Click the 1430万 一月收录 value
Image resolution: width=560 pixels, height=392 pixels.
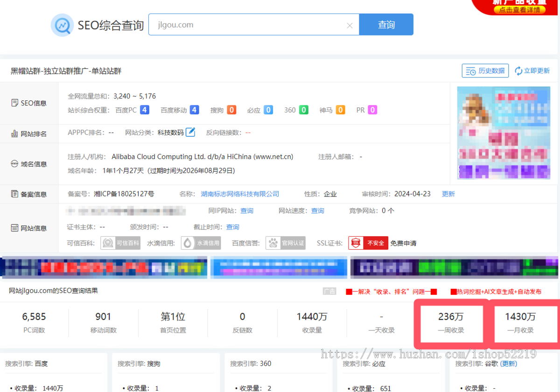click(x=520, y=317)
